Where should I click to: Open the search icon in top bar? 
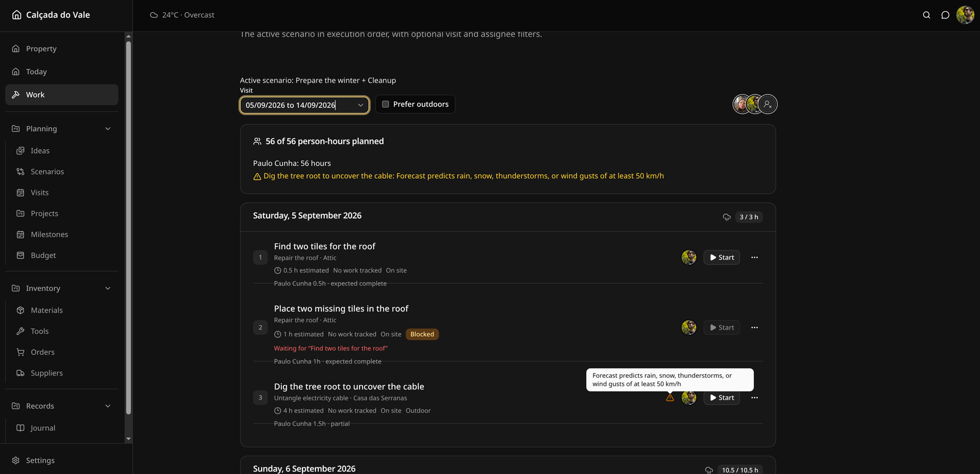click(926, 15)
